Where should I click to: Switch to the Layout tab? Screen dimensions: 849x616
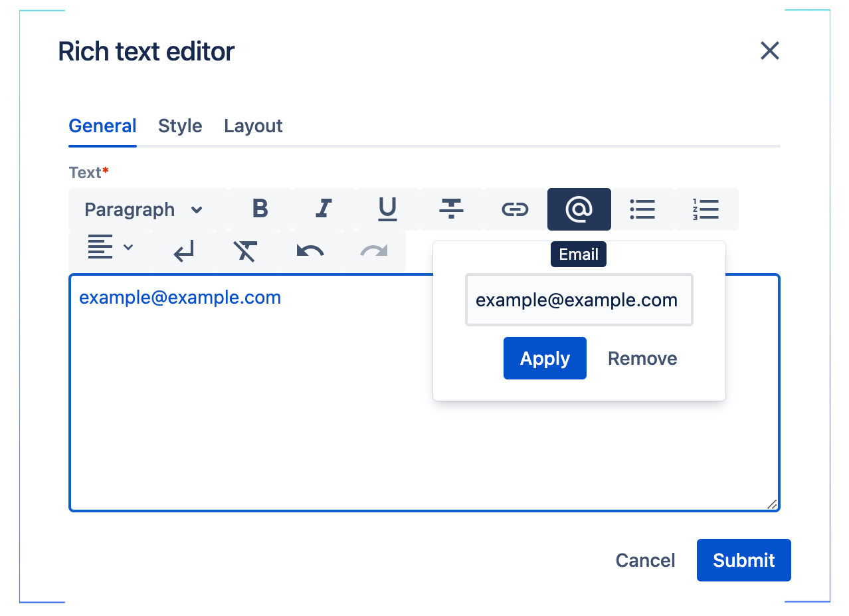tap(253, 126)
